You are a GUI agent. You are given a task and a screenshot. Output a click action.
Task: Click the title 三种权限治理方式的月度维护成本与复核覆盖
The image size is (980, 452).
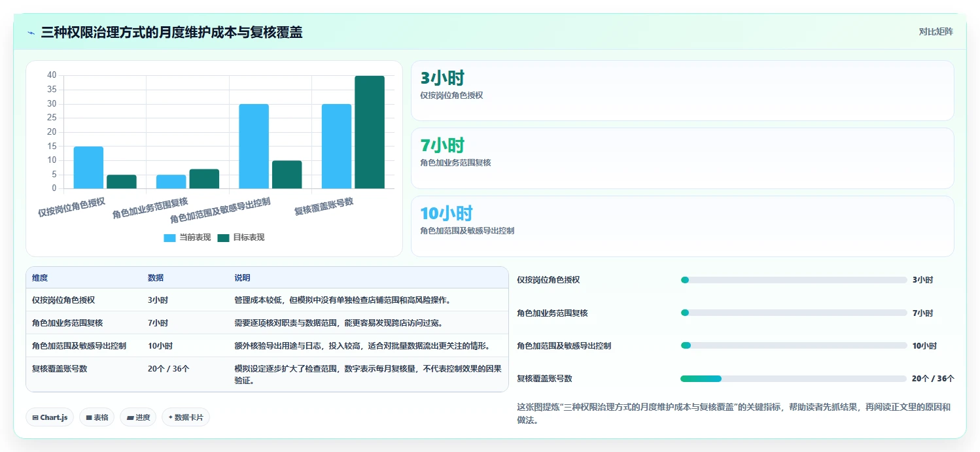[x=171, y=32]
